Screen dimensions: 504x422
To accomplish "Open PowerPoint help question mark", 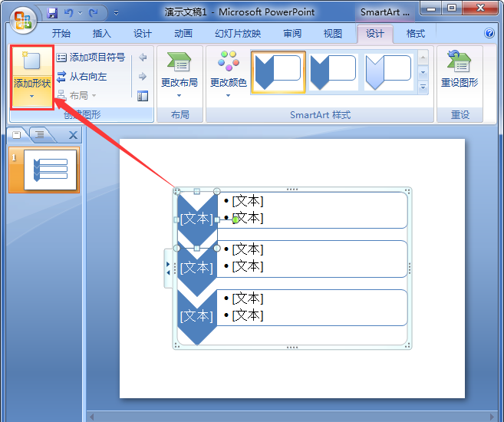I will [x=489, y=33].
